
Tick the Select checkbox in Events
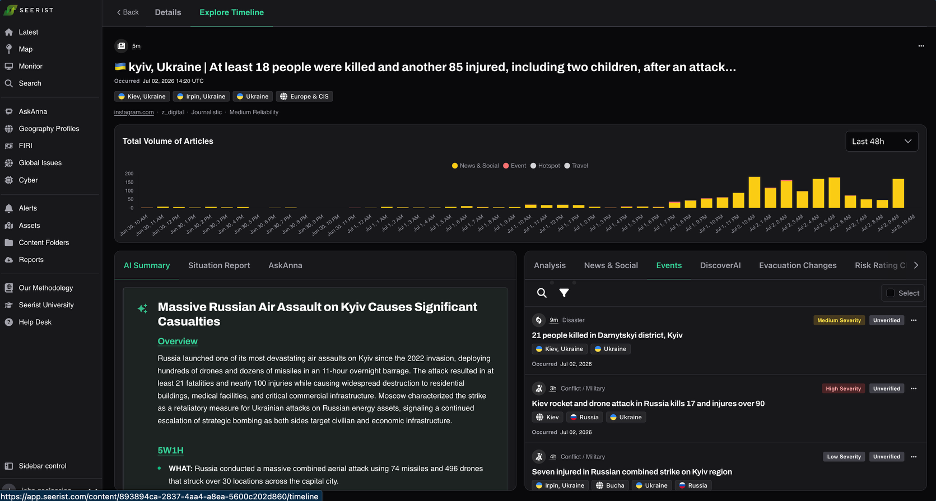click(891, 293)
